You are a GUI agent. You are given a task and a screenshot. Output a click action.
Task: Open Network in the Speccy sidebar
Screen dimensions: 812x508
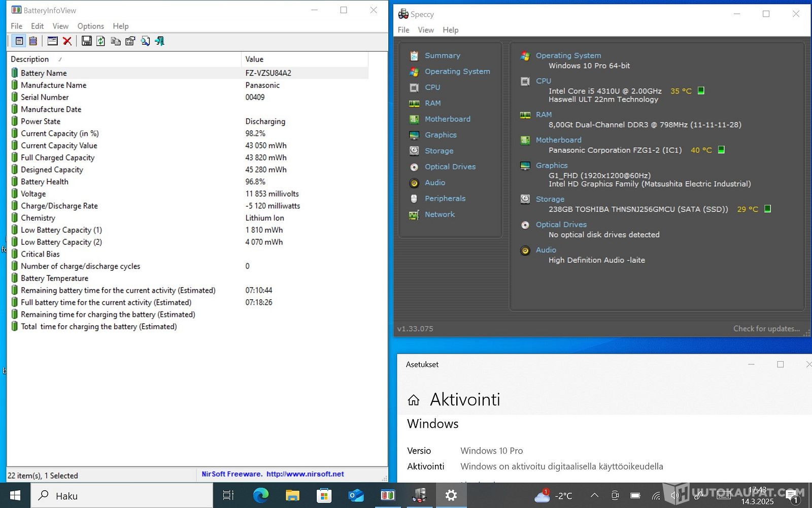[439, 214]
